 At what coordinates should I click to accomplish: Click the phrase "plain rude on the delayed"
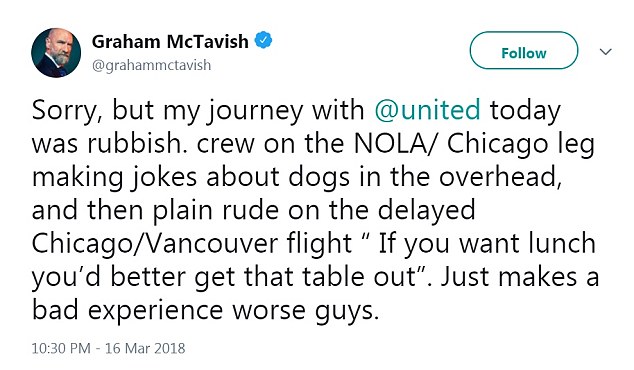pos(314,211)
